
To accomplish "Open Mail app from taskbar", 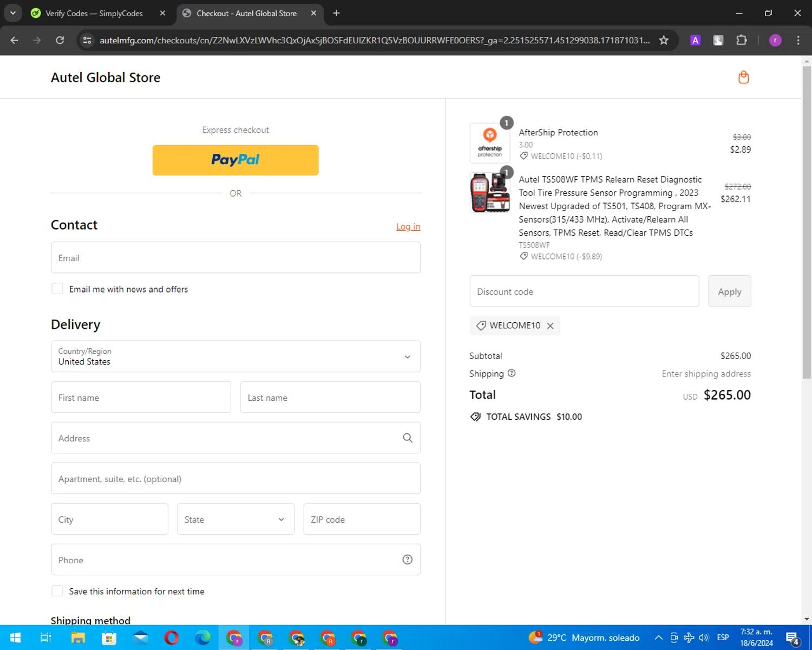I will [x=140, y=638].
